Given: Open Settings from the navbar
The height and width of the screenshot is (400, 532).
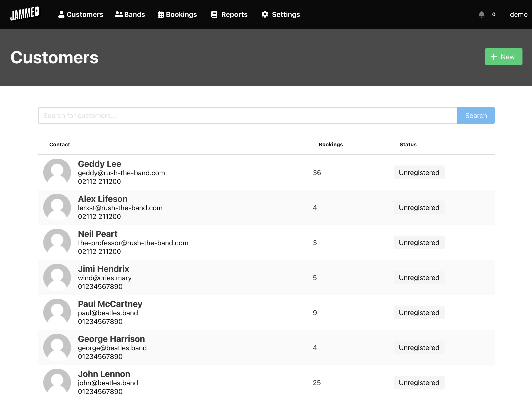Looking at the screenshot, I should 281,14.
